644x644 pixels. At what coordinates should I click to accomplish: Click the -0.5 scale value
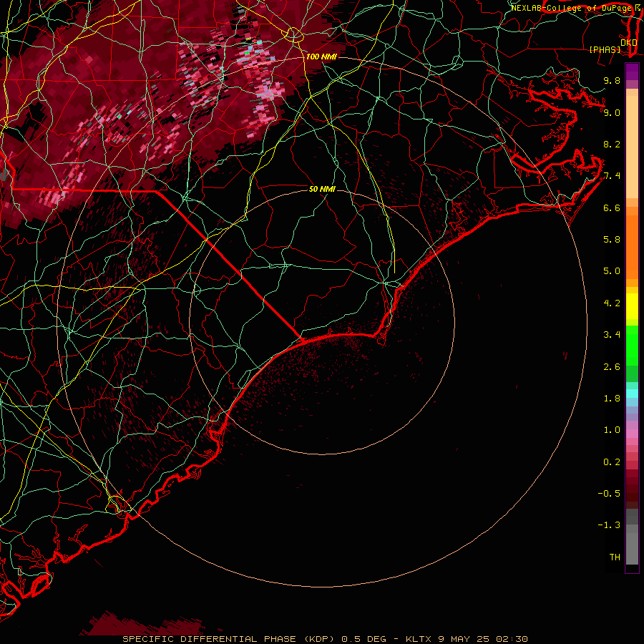(x=609, y=494)
